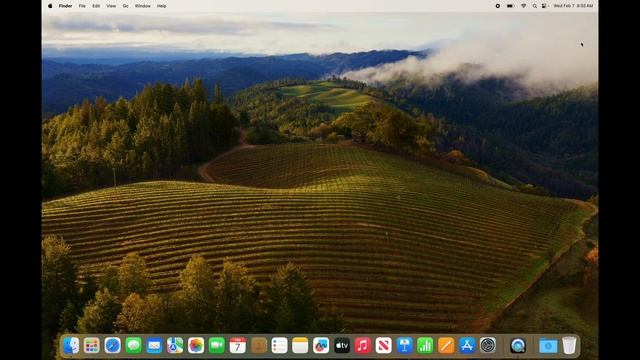
Task: Open the Go menu
Action: coord(125,6)
